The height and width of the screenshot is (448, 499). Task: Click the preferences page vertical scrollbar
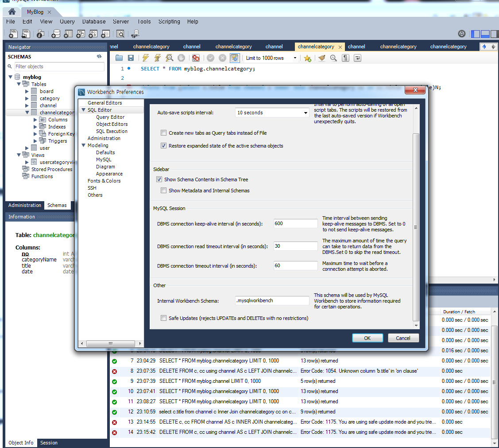(416, 227)
